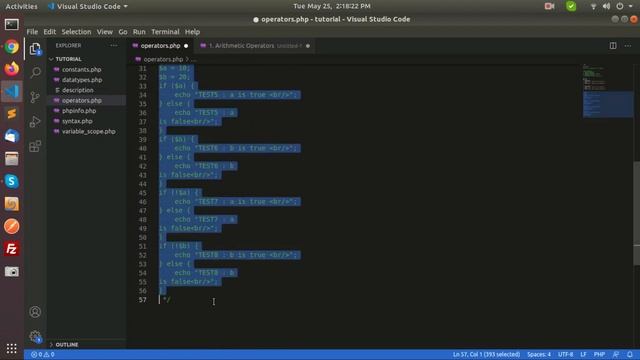The width and height of the screenshot is (640, 360).
Task: Open the Go menu
Action: [123, 32]
